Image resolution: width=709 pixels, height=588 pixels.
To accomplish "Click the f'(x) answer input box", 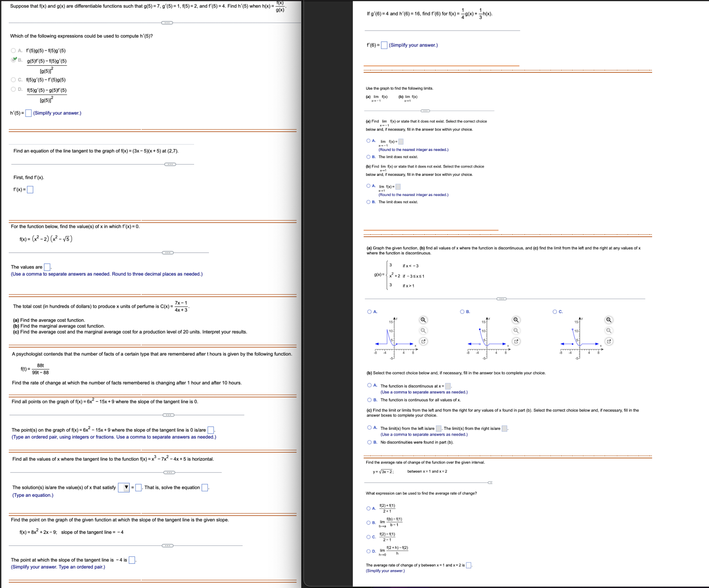I will coord(31,190).
